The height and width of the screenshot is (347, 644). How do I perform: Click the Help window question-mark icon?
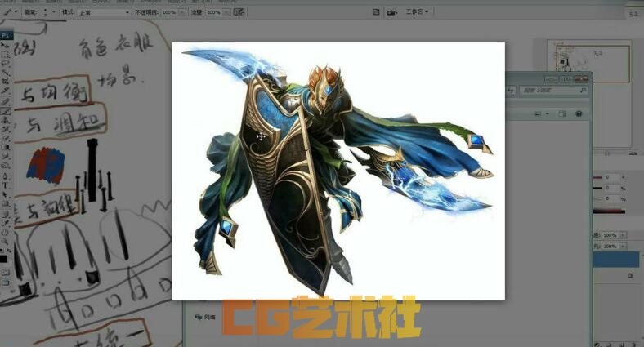579,113
